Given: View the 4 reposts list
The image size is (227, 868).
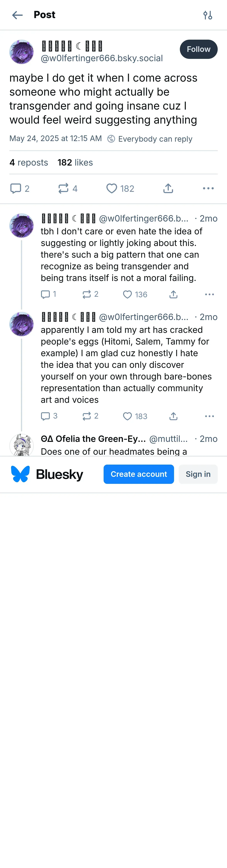Looking at the screenshot, I should click(x=29, y=162).
